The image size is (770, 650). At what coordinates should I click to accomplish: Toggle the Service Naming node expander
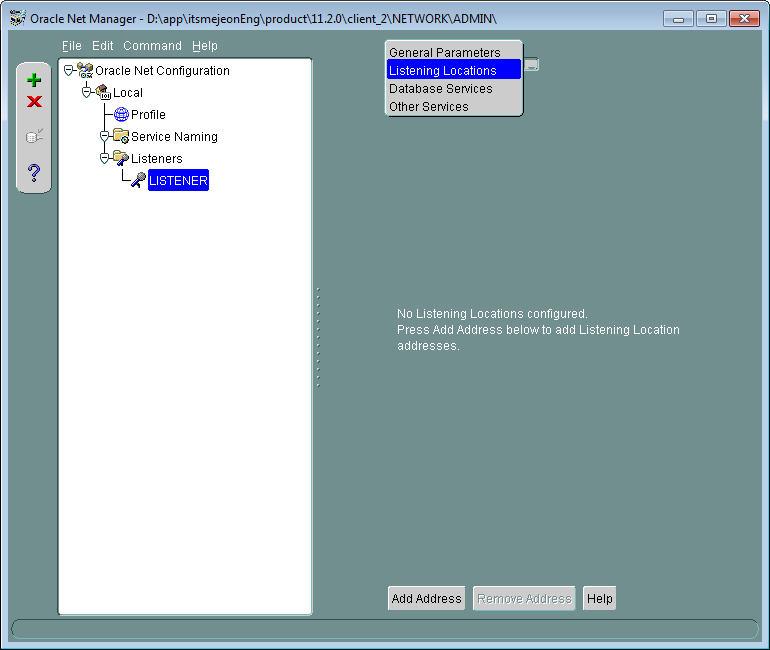(x=104, y=136)
